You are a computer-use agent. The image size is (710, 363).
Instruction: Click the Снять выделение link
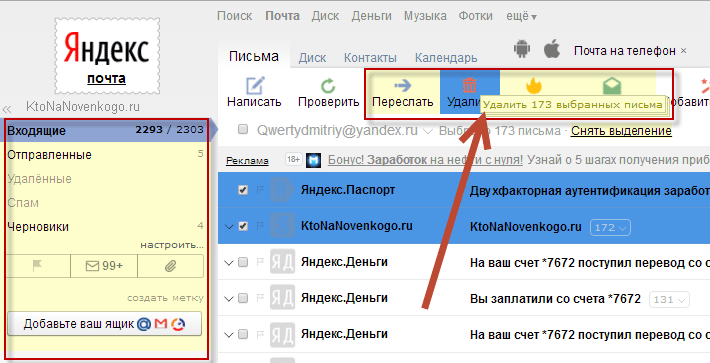[621, 131]
